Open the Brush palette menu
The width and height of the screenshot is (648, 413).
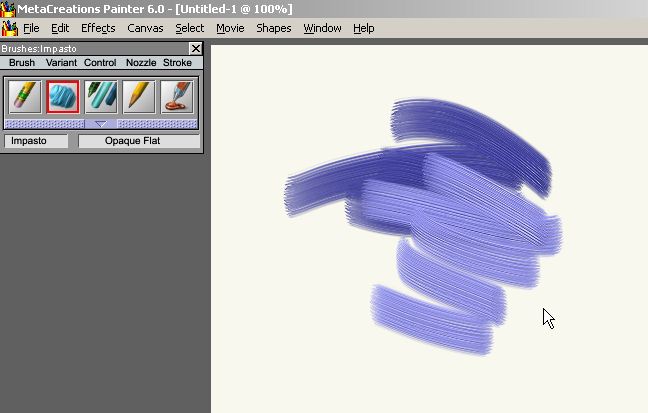point(22,62)
